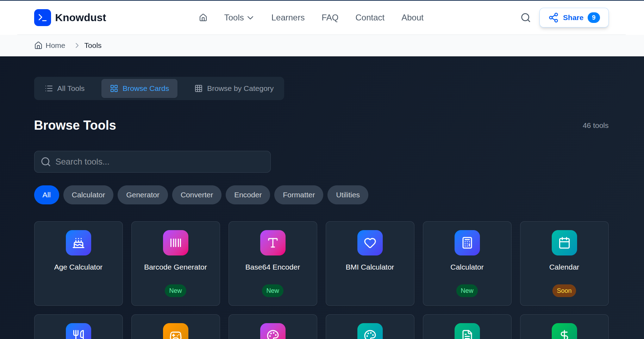This screenshot has height=339, width=644.
Task: Click the New badge on Barcode Generator
Action: [175, 291]
